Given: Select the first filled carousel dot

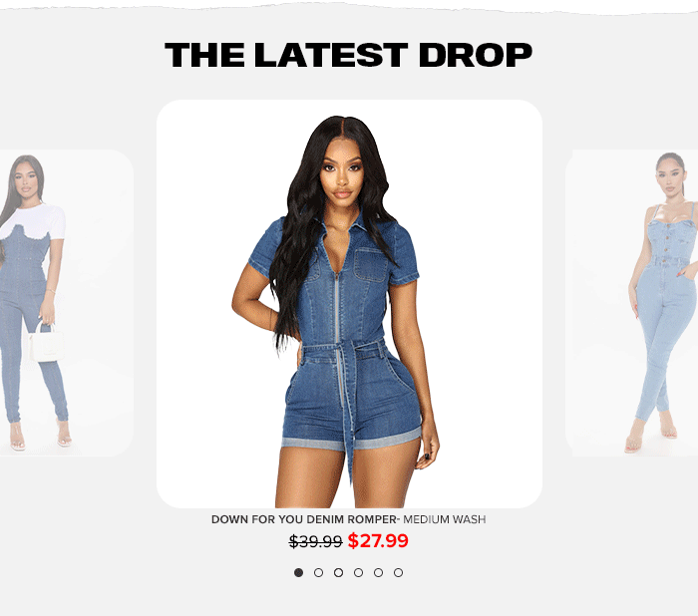Looking at the screenshot, I should coord(299,572).
